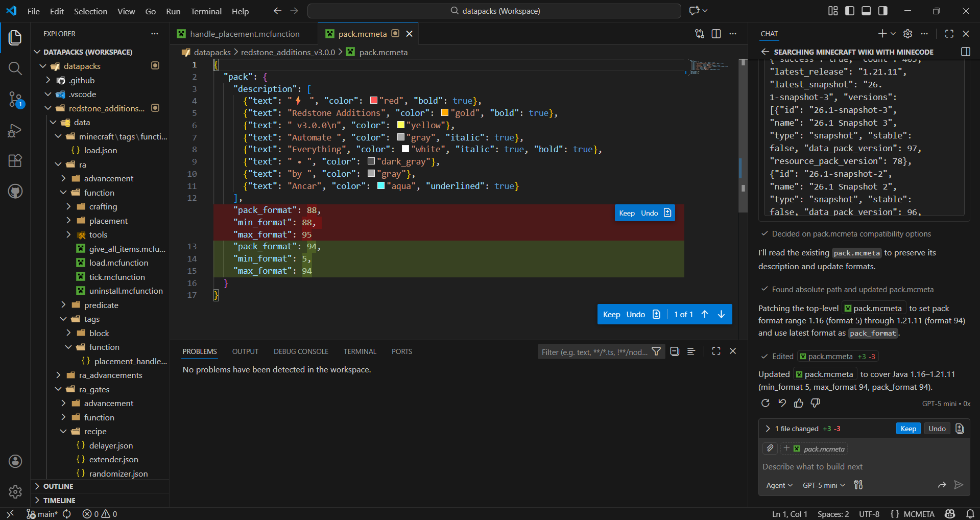Image resolution: width=980 pixels, height=520 pixels.
Task: Maximize the chat panel size
Action: [x=949, y=34]
